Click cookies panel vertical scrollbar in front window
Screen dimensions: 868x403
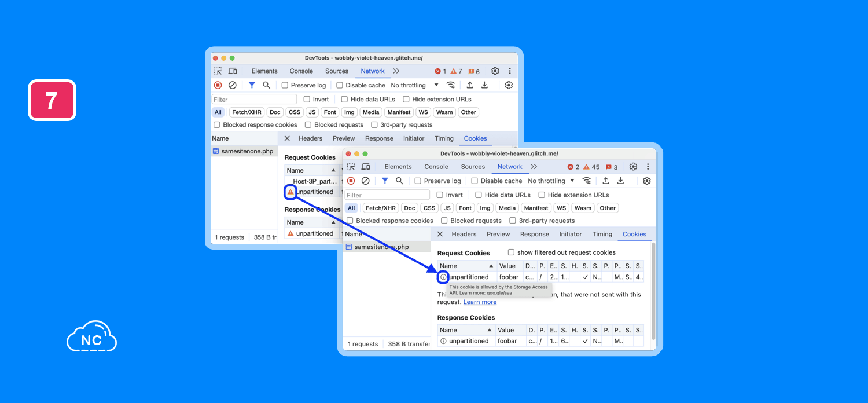point(654,291)
